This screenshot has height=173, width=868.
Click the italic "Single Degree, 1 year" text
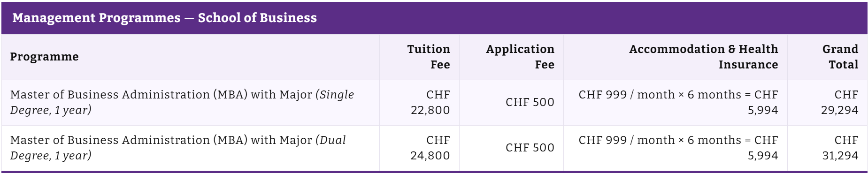(182, 102)
